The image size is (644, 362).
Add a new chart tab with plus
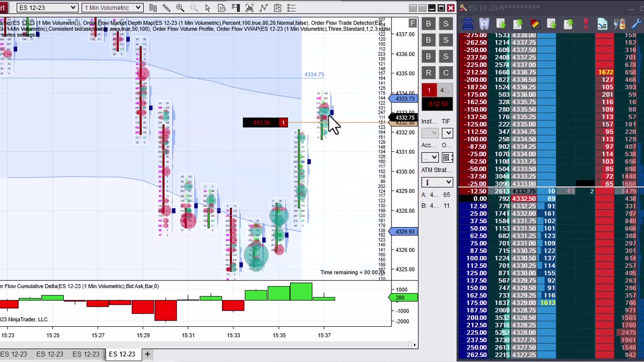147,354
